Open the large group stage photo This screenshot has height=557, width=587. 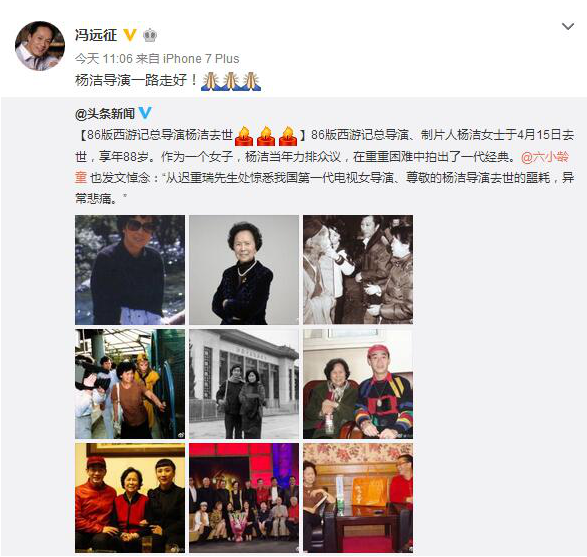(x=244, y=498)
